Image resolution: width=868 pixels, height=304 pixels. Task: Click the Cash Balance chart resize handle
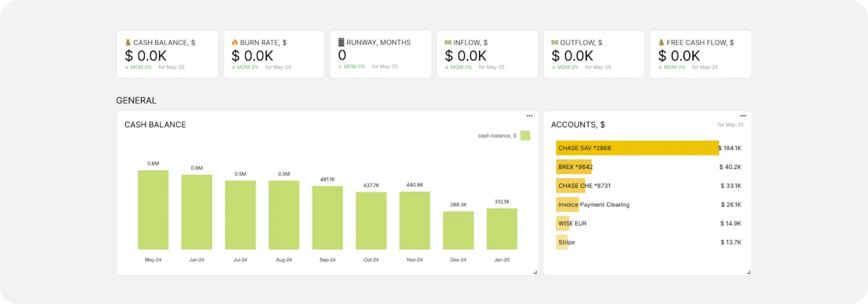click(535, 272)
